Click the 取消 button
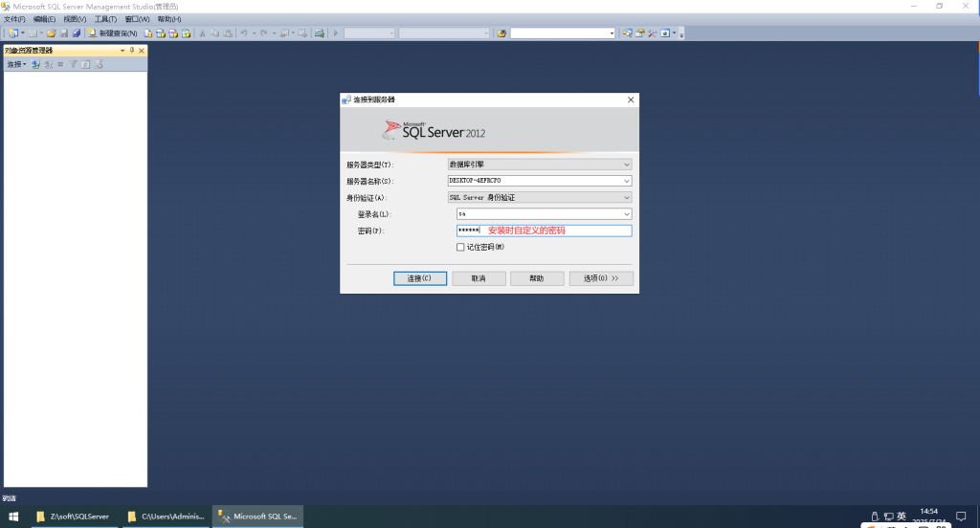This screenshot has height=528, width=980. click(x=479, y=278)
